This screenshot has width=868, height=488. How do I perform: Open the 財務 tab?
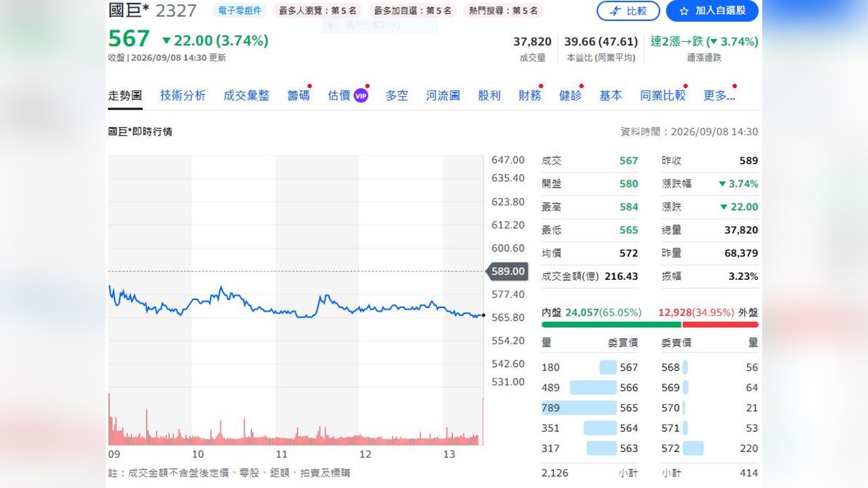530,96
